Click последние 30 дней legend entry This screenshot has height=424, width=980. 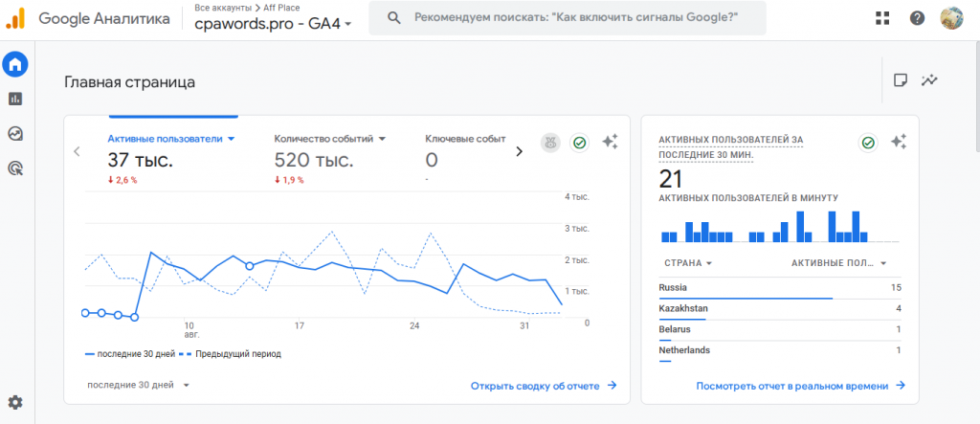[x=130, y=354]
